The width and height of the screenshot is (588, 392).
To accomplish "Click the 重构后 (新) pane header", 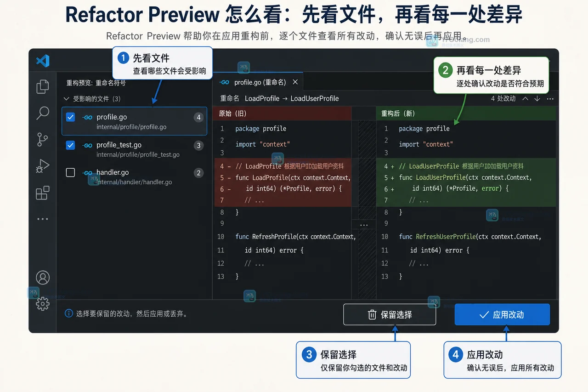I will [x=466, y=114].
